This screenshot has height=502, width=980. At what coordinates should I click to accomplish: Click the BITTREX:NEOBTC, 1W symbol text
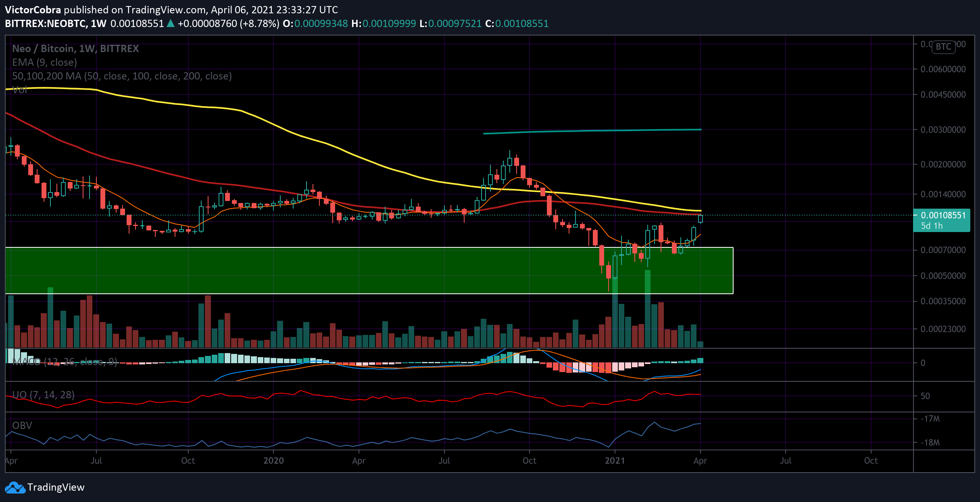tap(56, 23)
